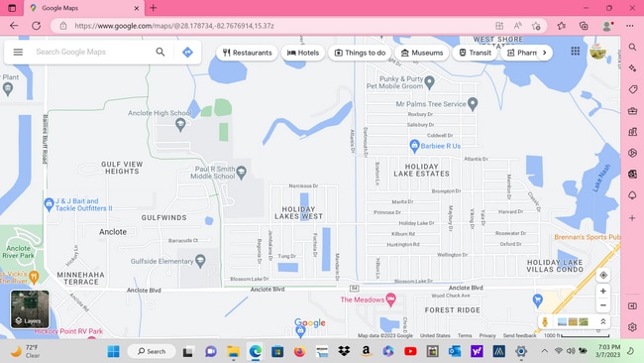
Task: Open Directions via the blue arrow icon
Action: pyautogui.click(x=187, y=53)
